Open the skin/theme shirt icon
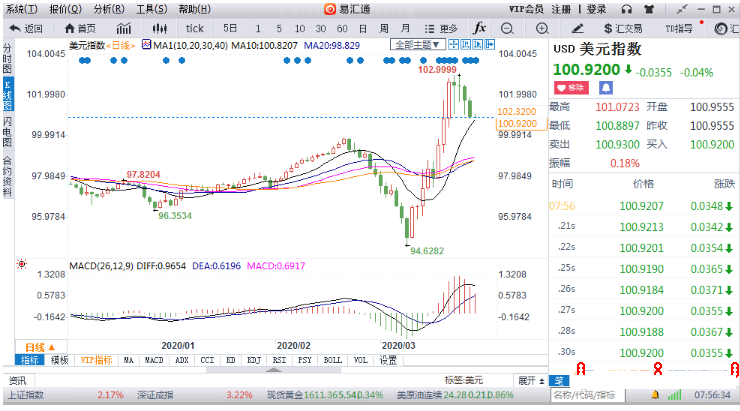The height and width of the screenshot is (411, 740). 649,9
